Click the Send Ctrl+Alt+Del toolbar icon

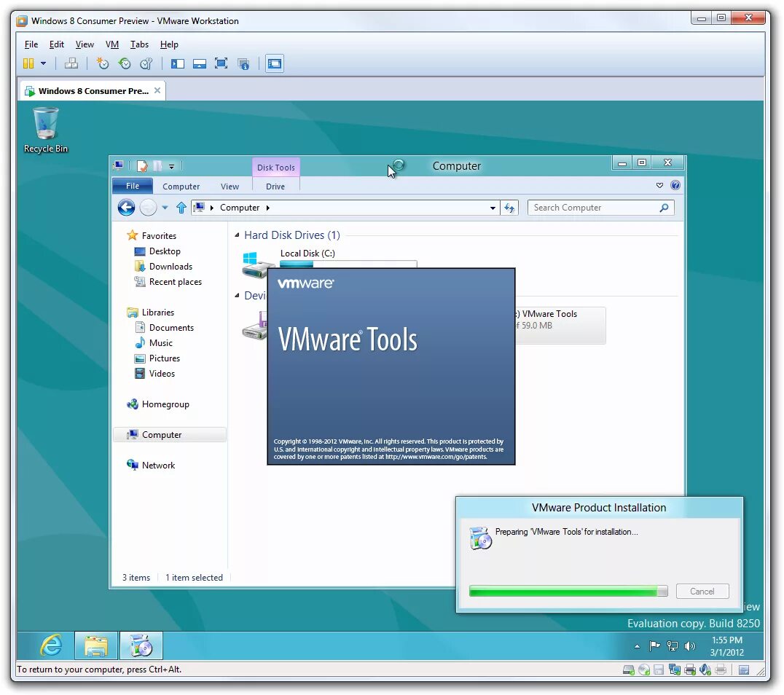(x=71, y=63)
